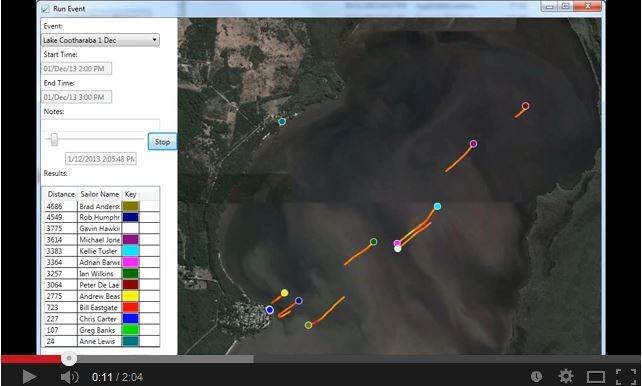Sort results by Distance column header
This screenshot has height=386, width=642.
point(61,194)
